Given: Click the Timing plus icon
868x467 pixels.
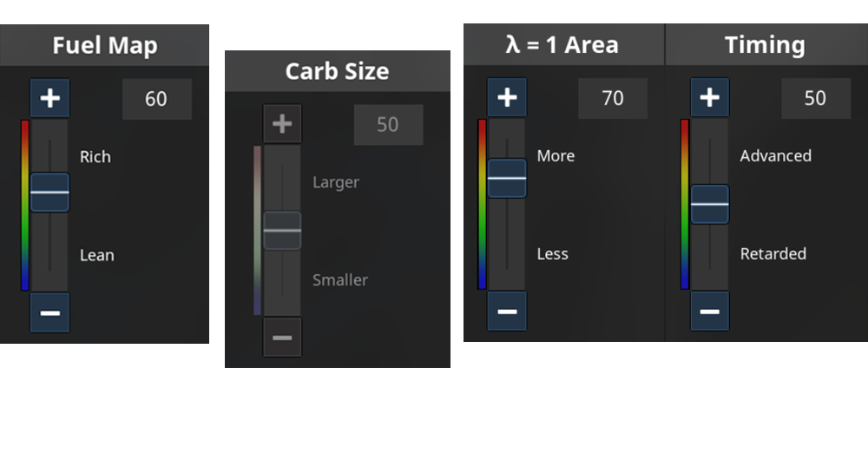Looking at the screenshot, I should point(709,97).
